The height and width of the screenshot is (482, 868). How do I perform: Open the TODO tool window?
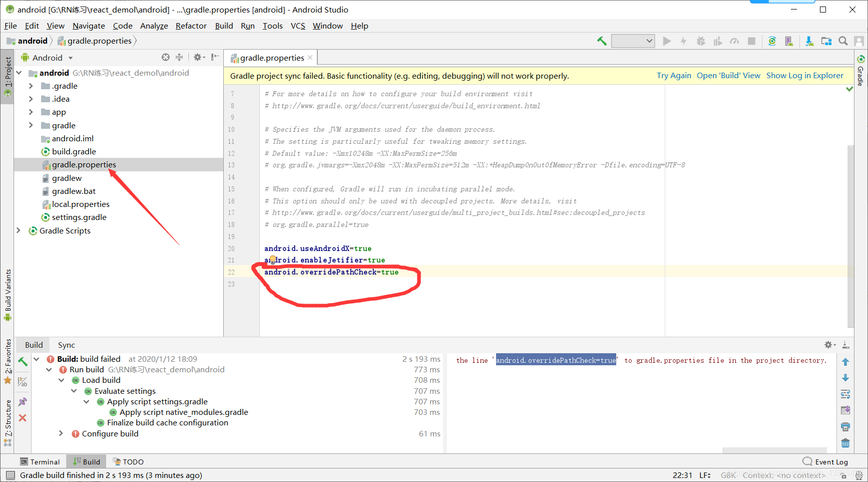click(x=129, y=462)
